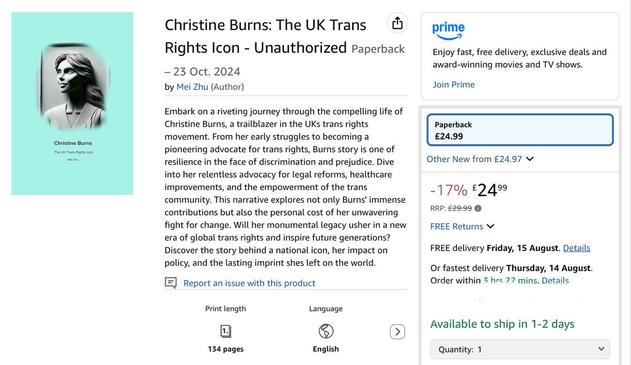Click Report an issue with this product
This screenshot has height=365, width=631.
(x=249, y=283)
